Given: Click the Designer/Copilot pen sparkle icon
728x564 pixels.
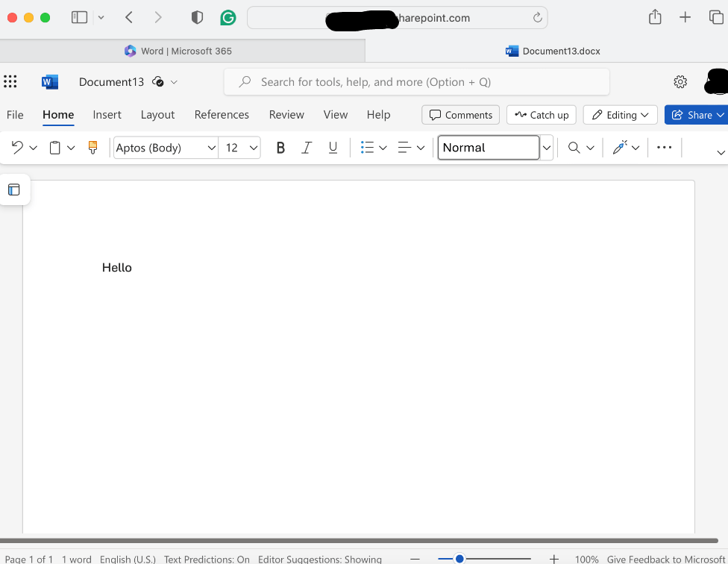Looking at the screenshot, I should [620, 147].
